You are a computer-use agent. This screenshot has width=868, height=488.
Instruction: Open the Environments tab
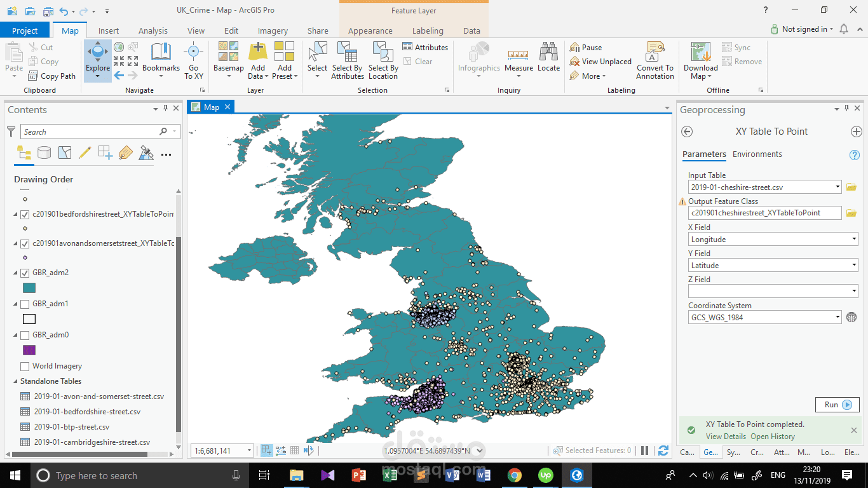click(x=757, y=154)
